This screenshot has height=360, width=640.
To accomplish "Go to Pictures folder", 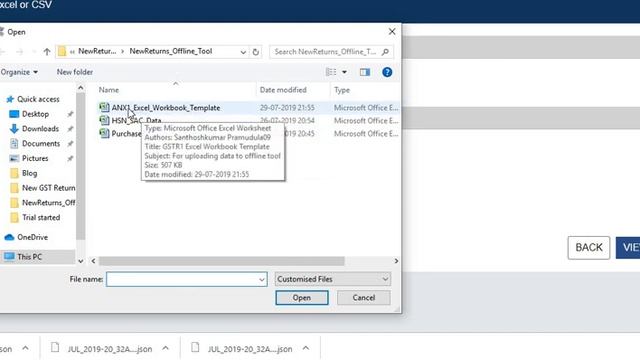I will coord(35,158).
